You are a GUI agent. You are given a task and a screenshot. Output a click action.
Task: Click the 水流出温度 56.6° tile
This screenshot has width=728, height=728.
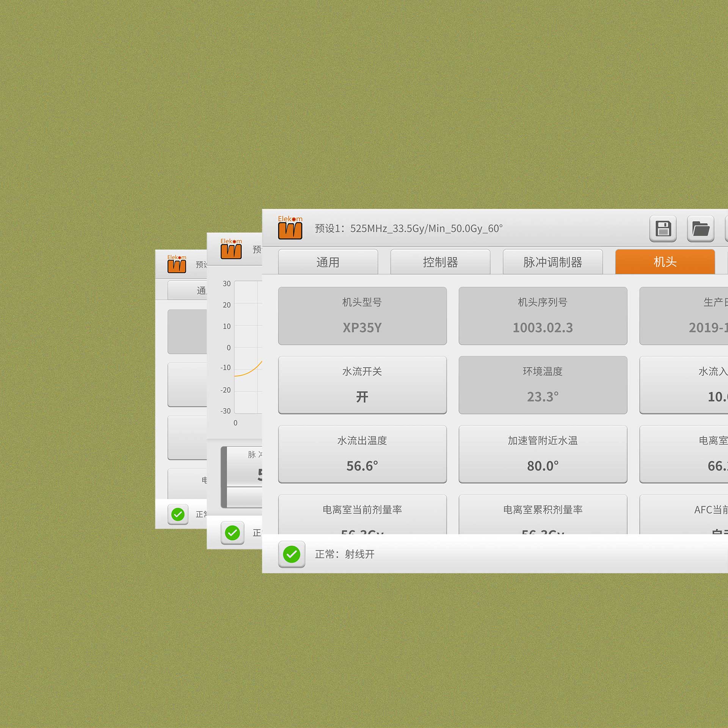tap(362, 454)
